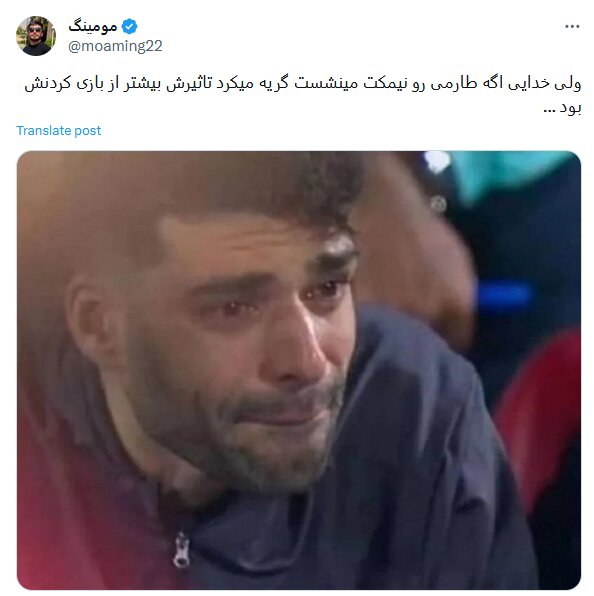Go to the author page via name مومینگ
Screen dimensions: 594x596
[x=93, y=26]
